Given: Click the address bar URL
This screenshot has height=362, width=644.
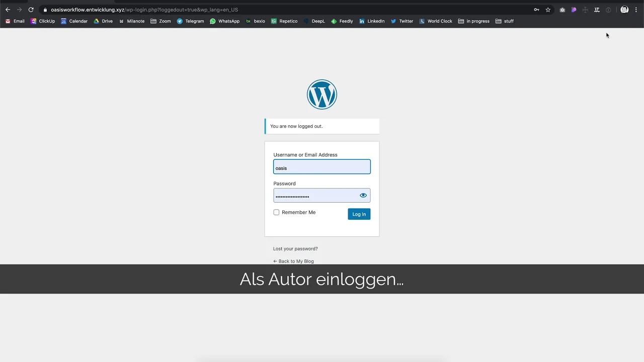Looking at the screenshot, I should pyautogui.click(x=144, y=10).
